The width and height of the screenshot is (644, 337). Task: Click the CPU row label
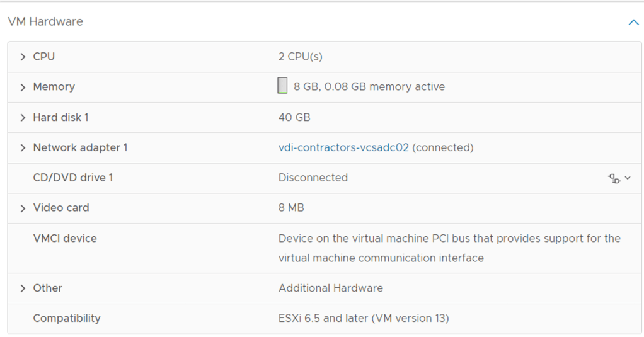click(x=44, y=57)
